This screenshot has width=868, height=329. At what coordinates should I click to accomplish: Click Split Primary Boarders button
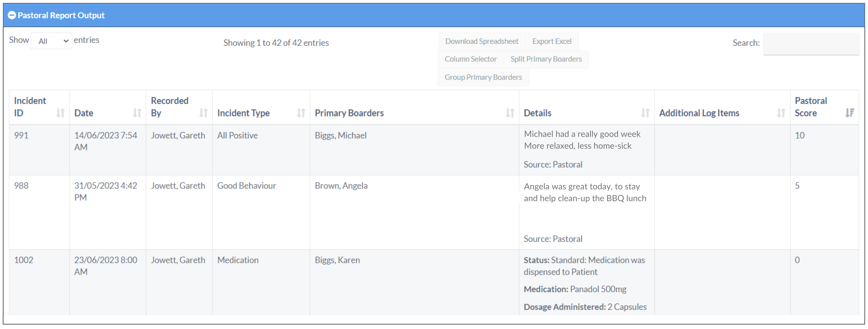[x=546, y=59]
